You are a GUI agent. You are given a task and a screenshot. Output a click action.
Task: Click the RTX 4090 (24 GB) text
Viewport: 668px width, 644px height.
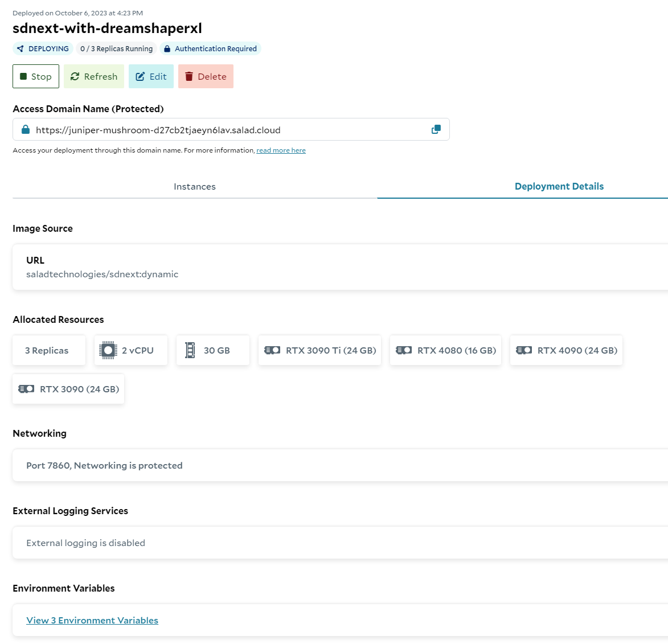point(577,350)
